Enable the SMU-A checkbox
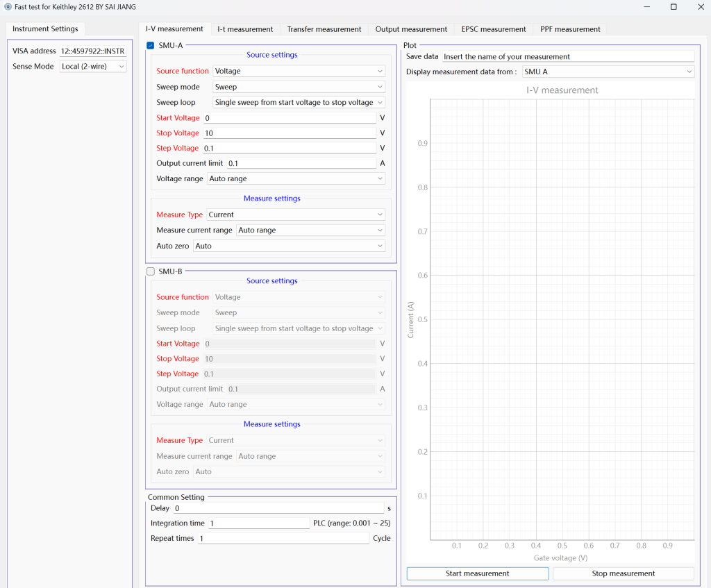 coord(151,45)
